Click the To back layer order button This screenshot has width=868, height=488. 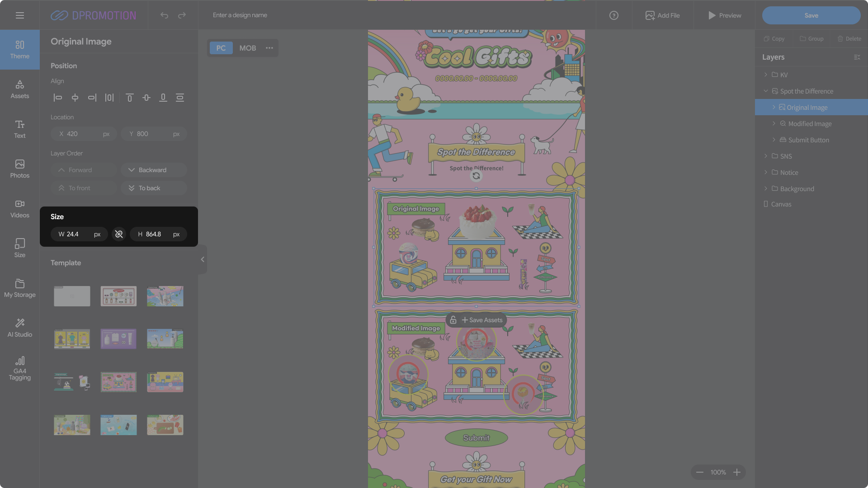154,188
